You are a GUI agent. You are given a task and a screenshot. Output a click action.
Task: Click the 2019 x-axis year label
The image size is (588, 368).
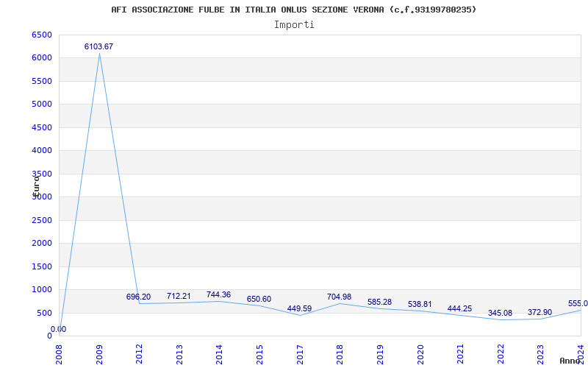pyautogui.click(x=380, y=355)
